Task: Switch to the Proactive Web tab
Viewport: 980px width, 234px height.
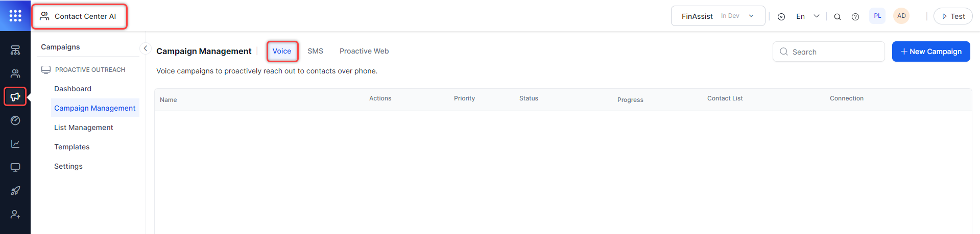Action: pos(364,51)
